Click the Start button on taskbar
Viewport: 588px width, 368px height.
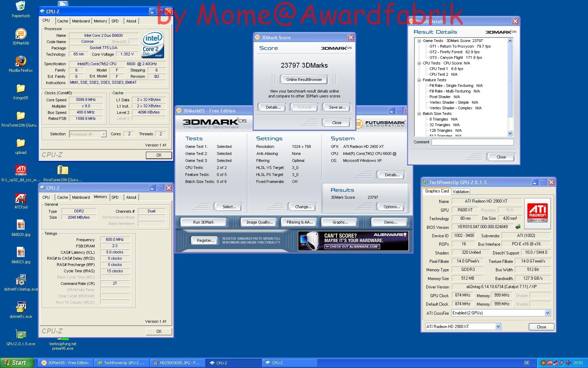[17, 363]
